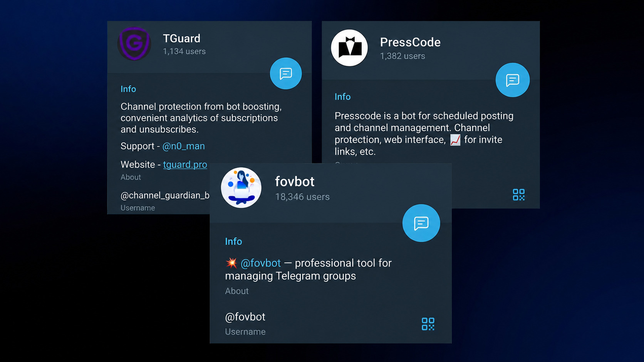The image size is (644, 362).
Task: Click Info heading in TGuard card
Action: [x=128, y=89]
